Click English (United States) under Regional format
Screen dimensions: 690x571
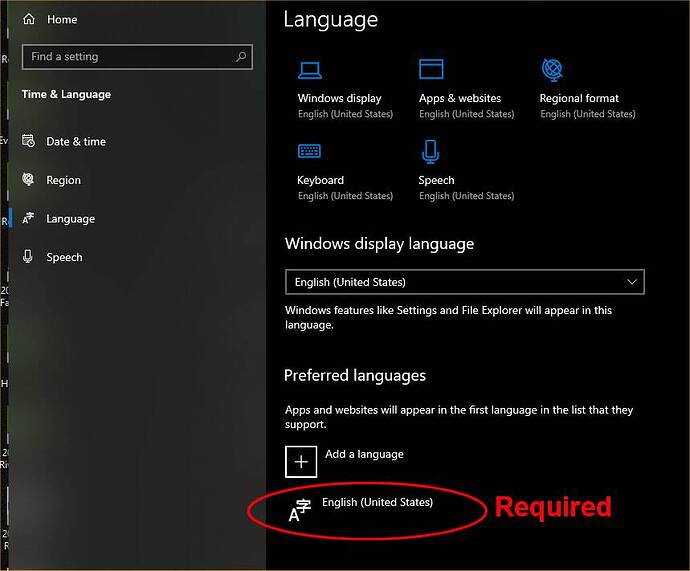pos(587,114)
